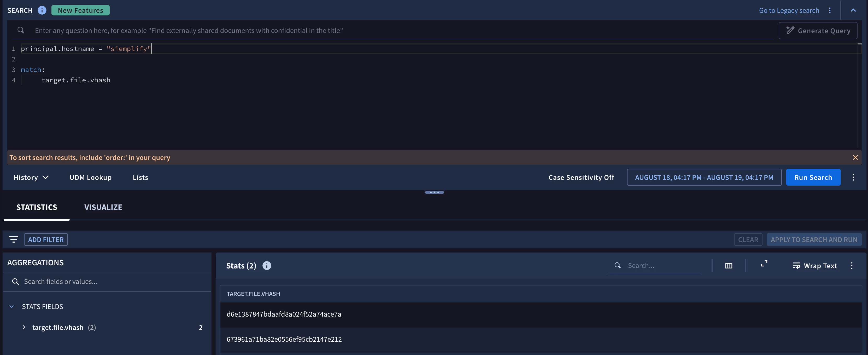Click the aggregations search magnifier icon
Image resolution: width=868 pixels, height=355 pixels.
(x=15, y=282)
